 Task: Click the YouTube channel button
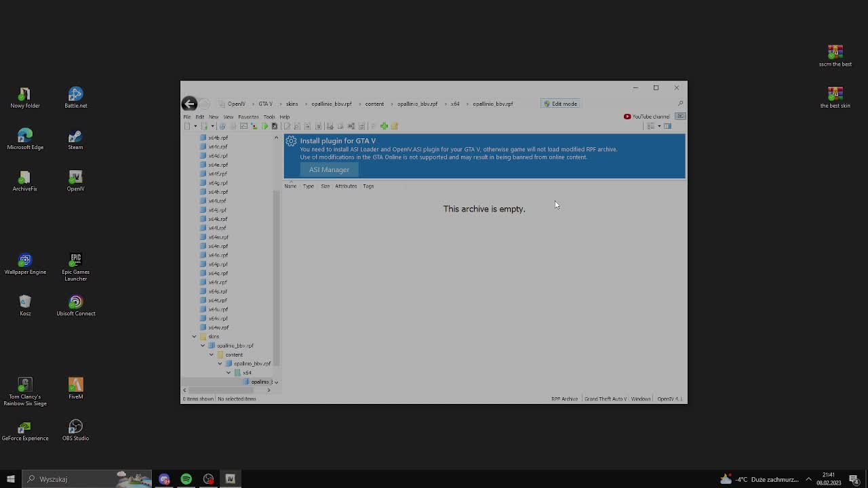pyautogui.click(x=646, y=116)
